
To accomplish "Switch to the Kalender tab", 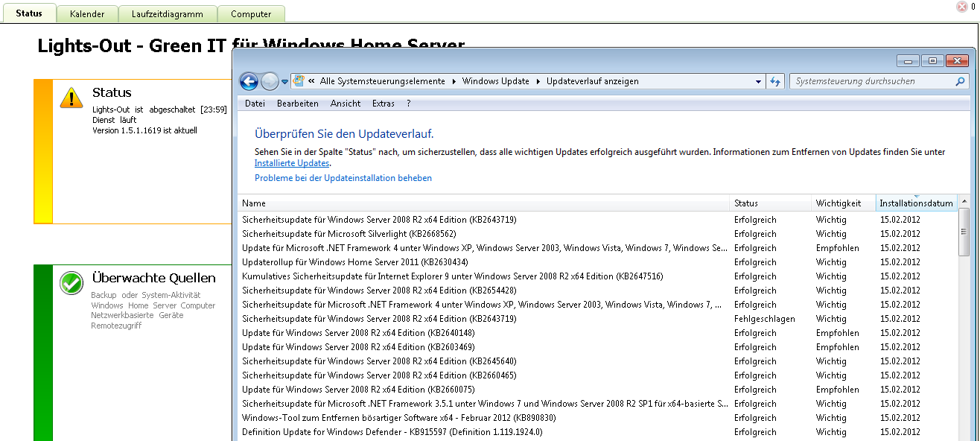I will [87, 14].
